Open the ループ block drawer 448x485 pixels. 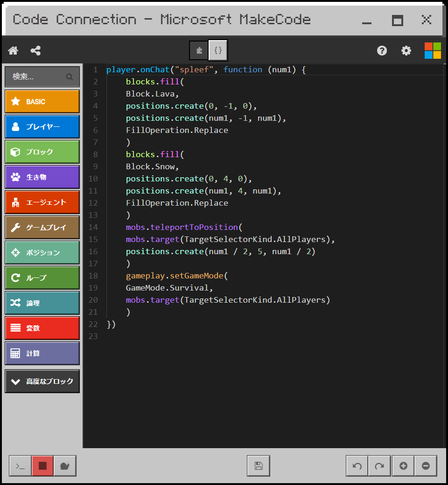click(x=42, y=277)
